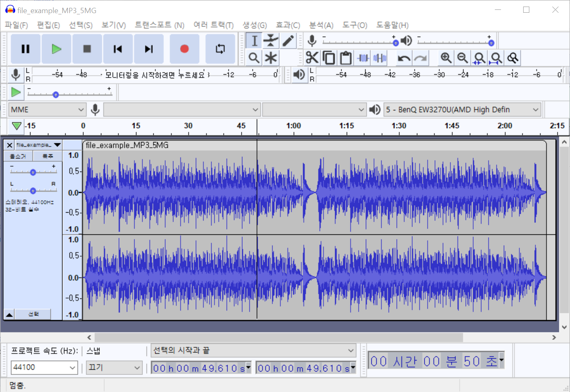Click Fit selection to width icon
This screenshot has width=570, height=392.
(479, 58)
